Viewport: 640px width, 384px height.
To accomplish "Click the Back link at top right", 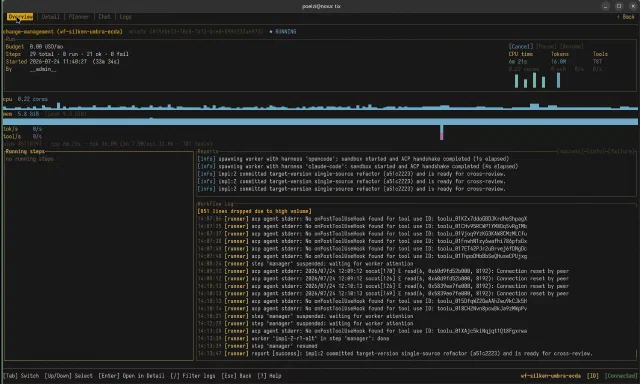I will pyautogui.click(x=626, y=17).
